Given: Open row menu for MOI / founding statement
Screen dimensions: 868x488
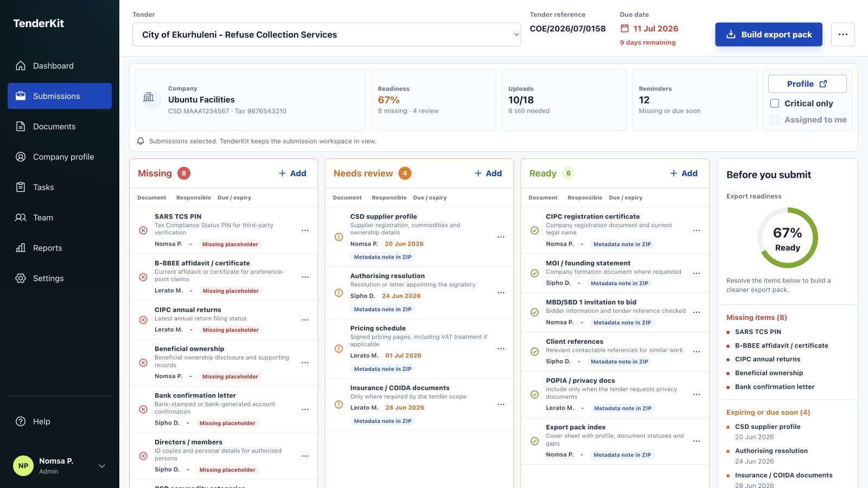Looking at the screenshot, I should (697, 273).
